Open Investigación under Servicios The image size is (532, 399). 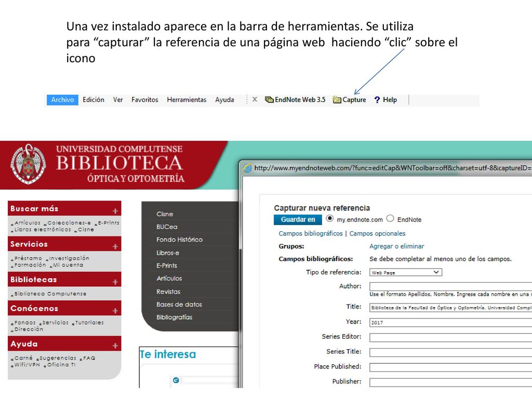tap(69, 259)
